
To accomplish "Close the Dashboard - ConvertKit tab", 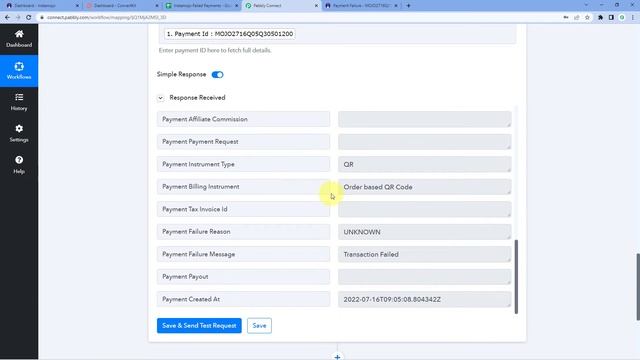I will pos(157,6).
